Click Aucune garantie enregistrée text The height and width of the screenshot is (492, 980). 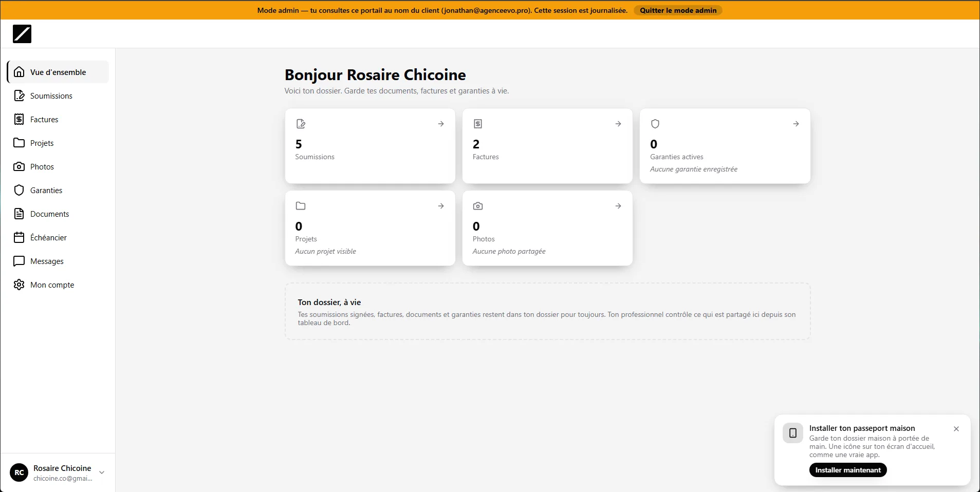tap(694, 169)
